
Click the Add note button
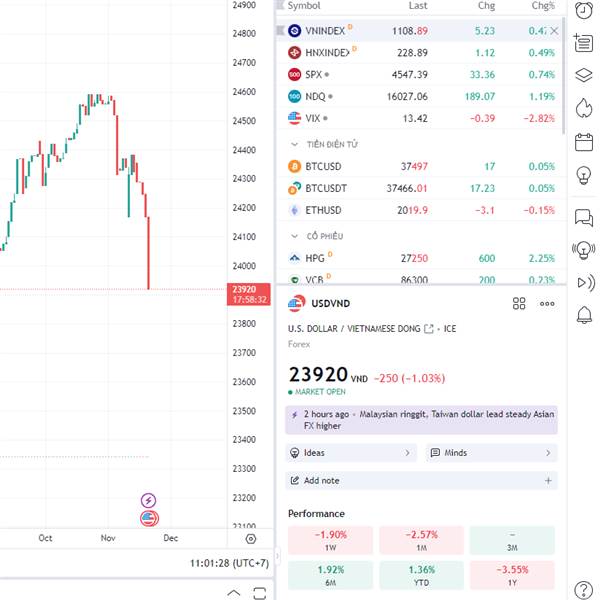(421, 481)
